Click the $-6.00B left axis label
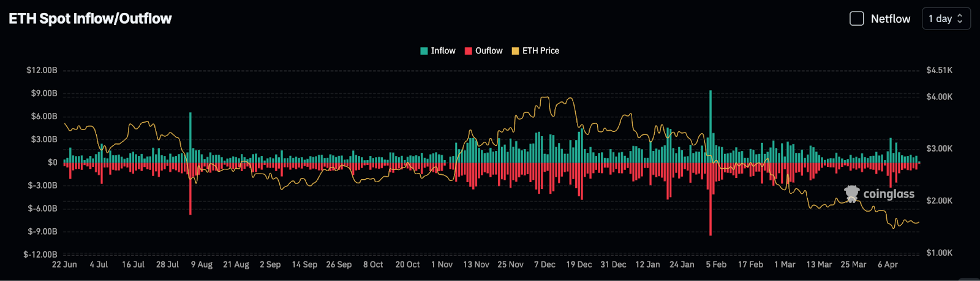The image size is (980, 281). point(43,209)
